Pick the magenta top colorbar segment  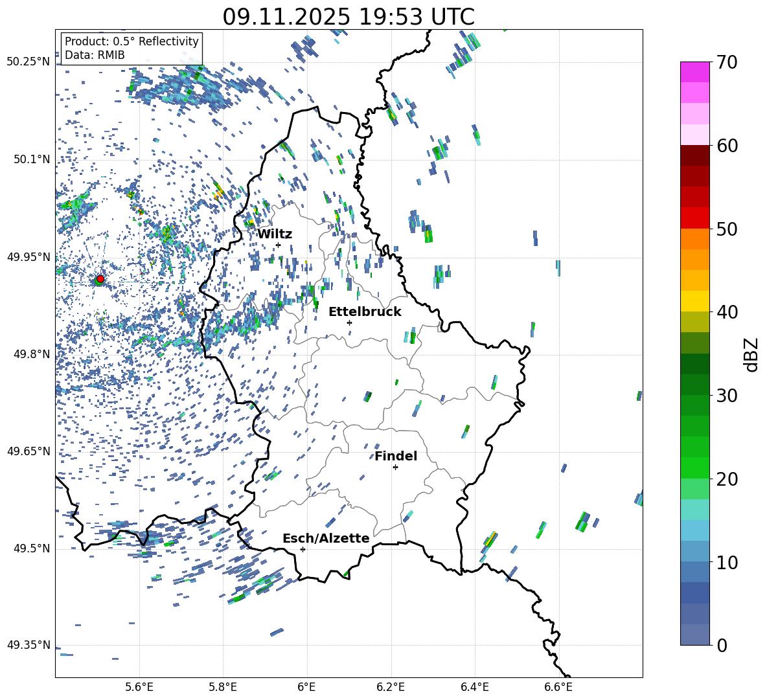point(695,72)
